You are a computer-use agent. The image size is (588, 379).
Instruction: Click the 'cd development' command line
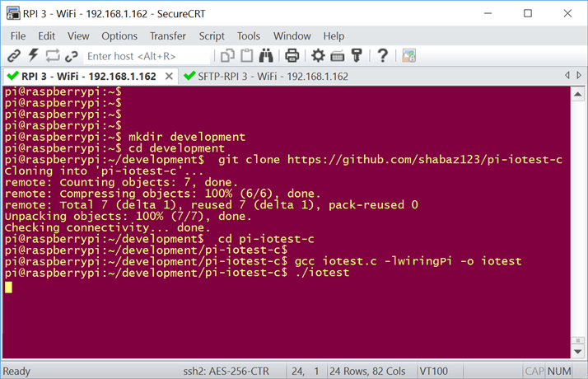(x=176, y=147)
